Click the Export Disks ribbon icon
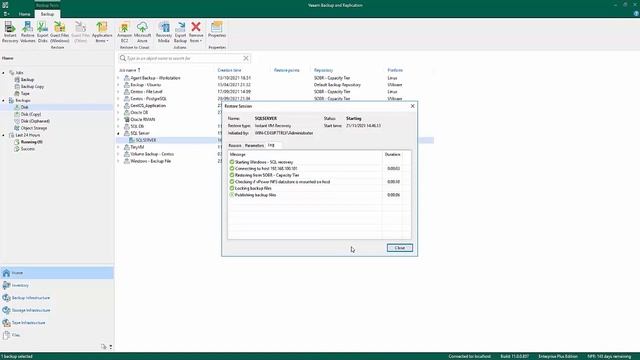Viewport: 640px width, 360px height. (42, 32)
